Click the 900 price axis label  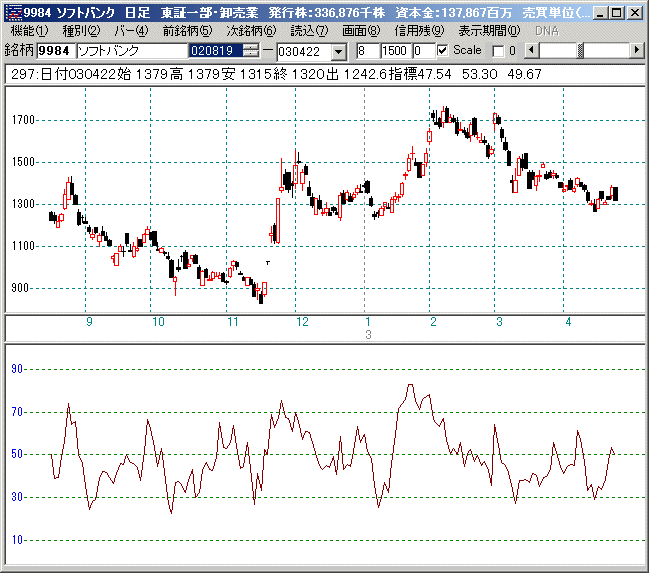click(20, 288)
